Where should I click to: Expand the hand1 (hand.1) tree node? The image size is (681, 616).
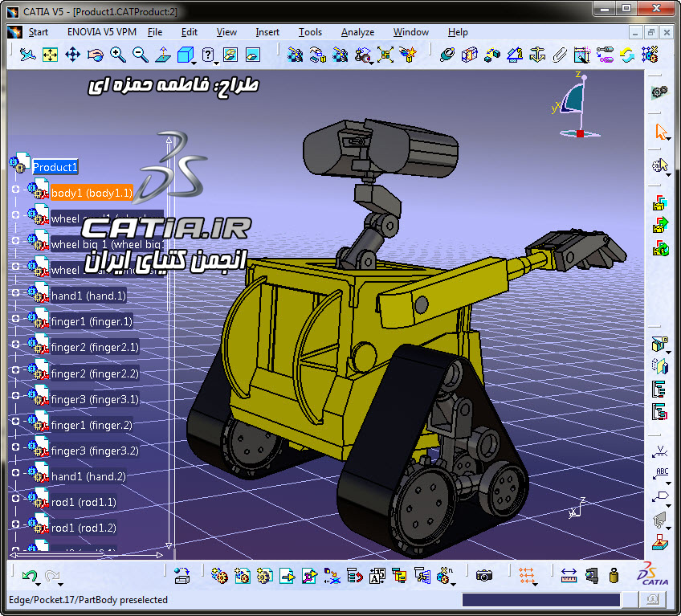(x=15, y=292)
